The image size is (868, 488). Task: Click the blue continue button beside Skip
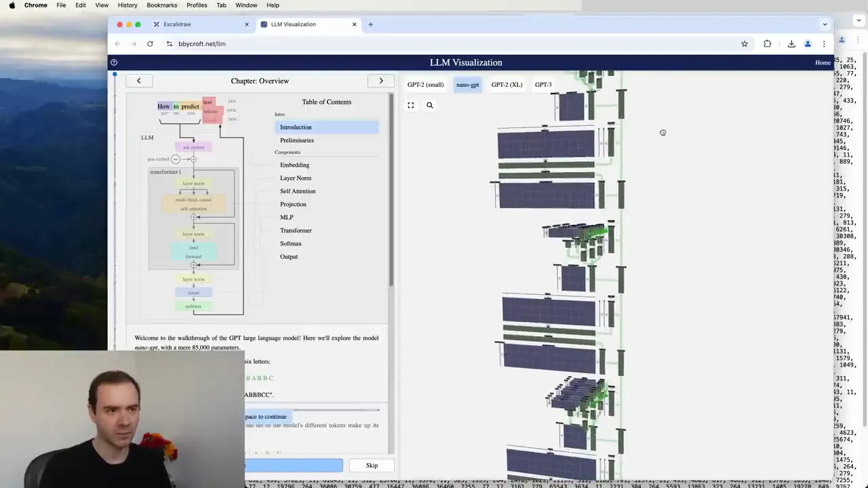[294, 466]
